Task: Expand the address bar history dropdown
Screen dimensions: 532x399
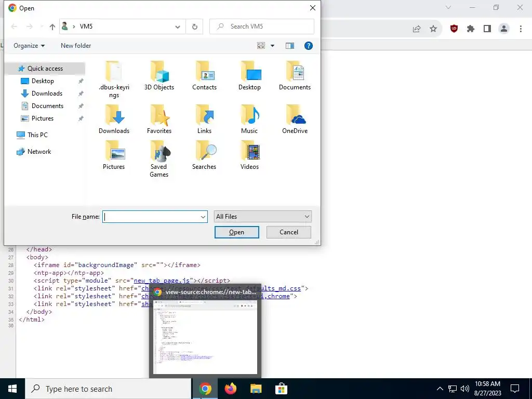Action: pyautogui.click(x=178, y=26)
